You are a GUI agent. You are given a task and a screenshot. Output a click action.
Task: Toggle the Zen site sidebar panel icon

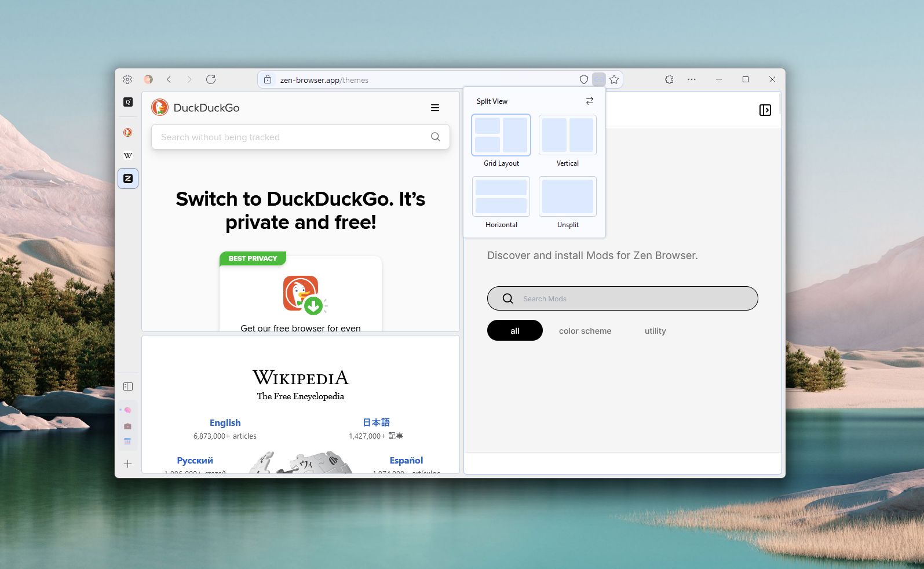[x=765, y=110]
